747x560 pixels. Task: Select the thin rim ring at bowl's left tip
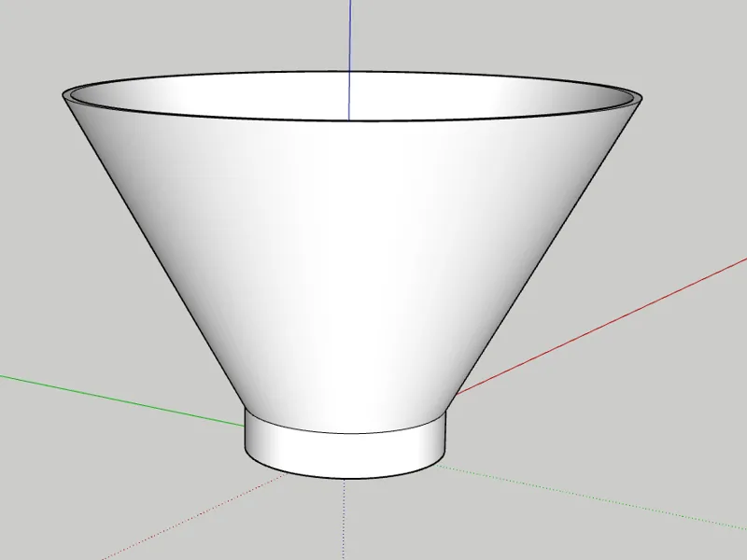(66, 96)
